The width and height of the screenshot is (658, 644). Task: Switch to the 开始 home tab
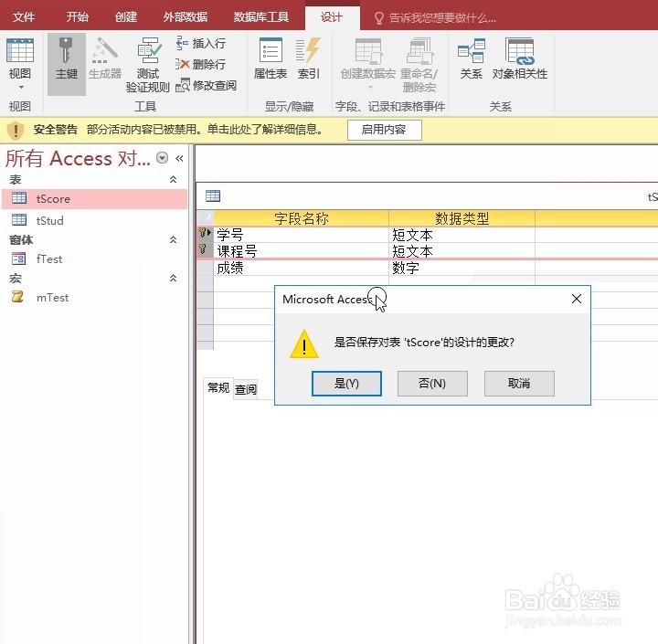coord(77,17)
